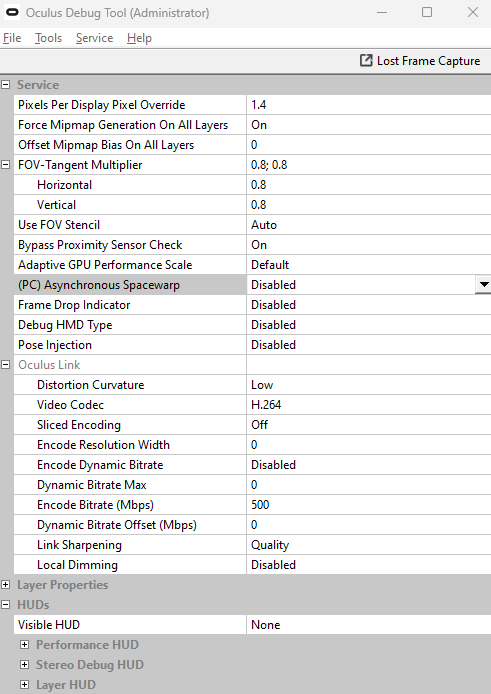Select the Pose Injection Disabled value
Viewport: 491px width, 694px height.
pos(369,345)
